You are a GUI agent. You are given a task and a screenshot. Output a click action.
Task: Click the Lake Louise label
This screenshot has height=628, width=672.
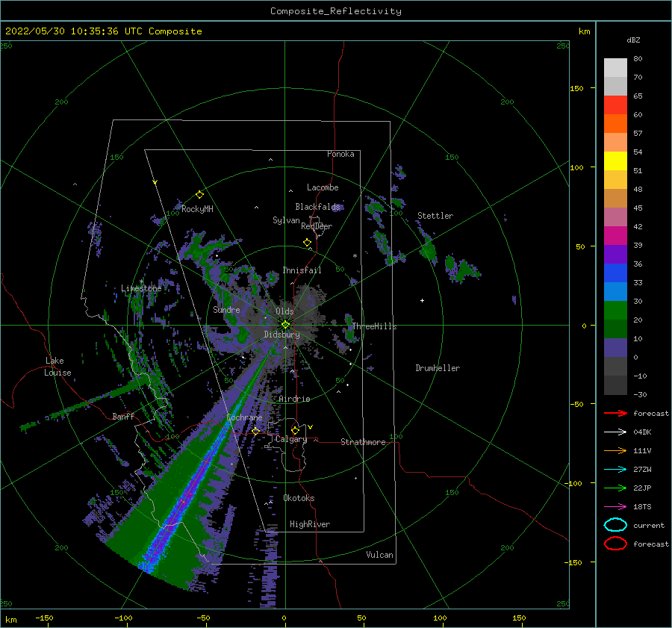pos(57,367)
